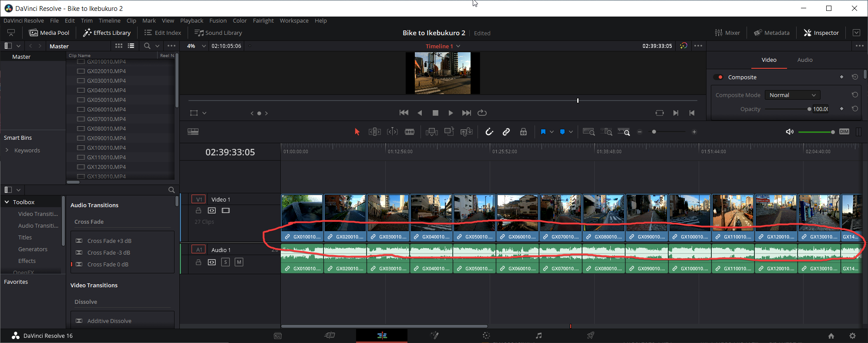The image size is (868, 343).
Task: Toggle Composite section enable switch
Action: (x=718, y=77)
